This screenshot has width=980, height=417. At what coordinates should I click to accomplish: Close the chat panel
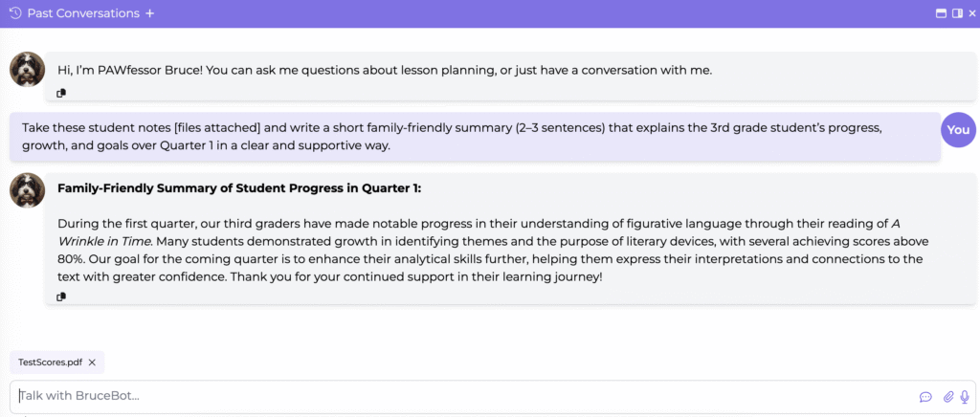[970, 13]
